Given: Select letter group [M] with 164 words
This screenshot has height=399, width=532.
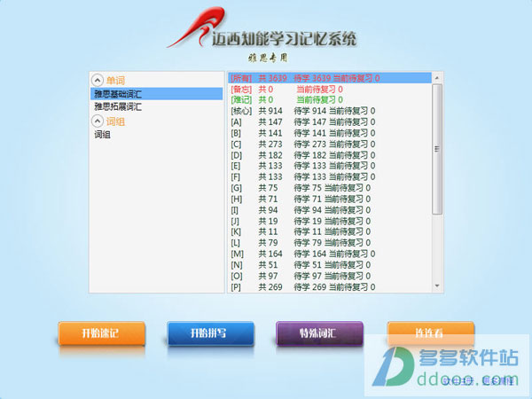Looking at the screenshot, I should click(301, 254).
